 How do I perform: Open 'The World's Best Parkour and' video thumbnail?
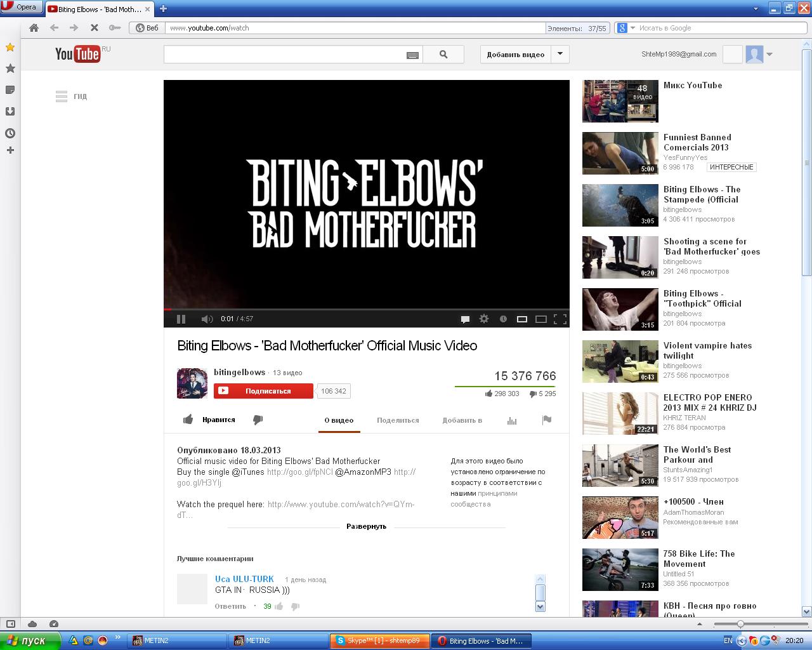click(620, 465)
